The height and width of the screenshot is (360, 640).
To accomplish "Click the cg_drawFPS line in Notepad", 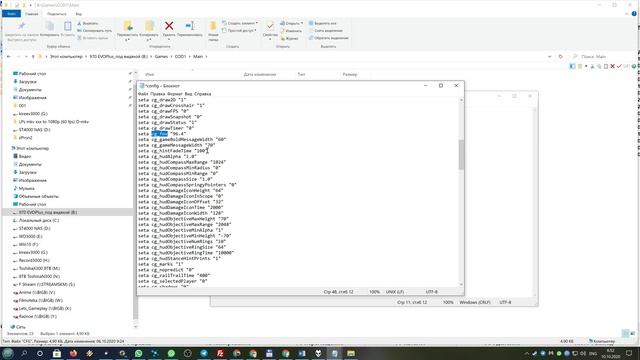I will pos(163,111).
